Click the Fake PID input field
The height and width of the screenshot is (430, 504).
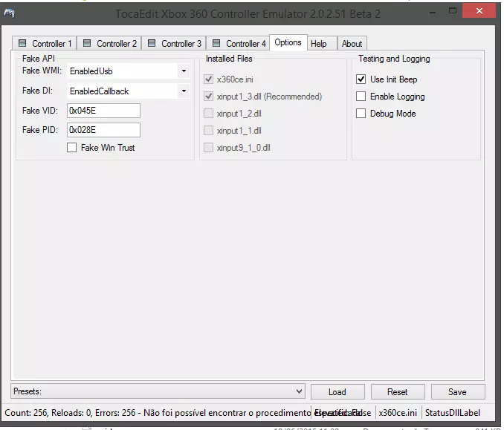tap(103, 130)
